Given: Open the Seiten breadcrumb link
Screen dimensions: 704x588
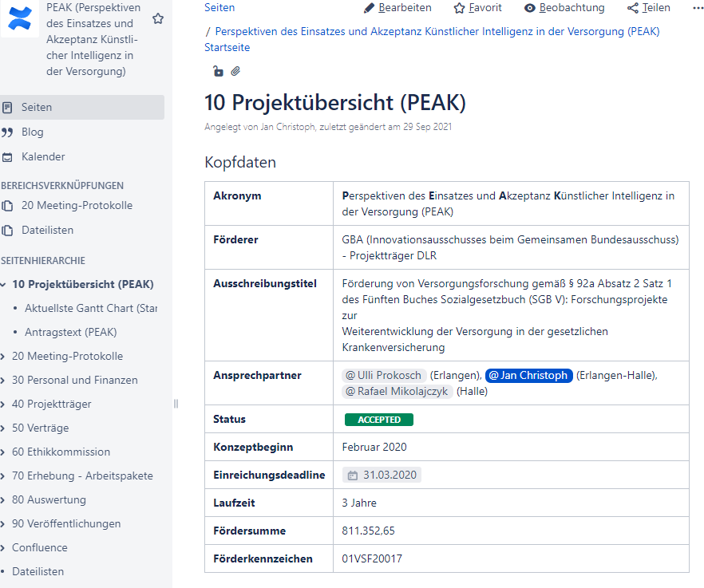Looking at the screenshot, I should 220,8.
